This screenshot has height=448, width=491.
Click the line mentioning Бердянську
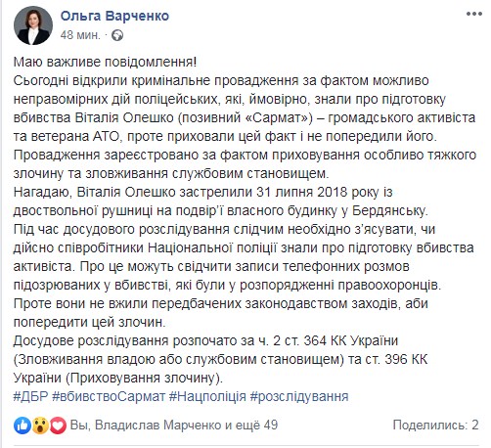tap(221, 210)
